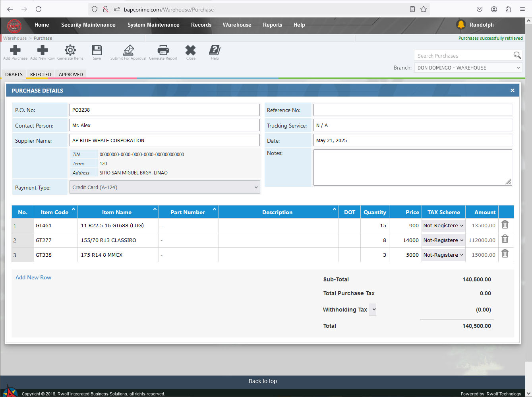Click Back to top link
Screen dimensions: 532x397
click(x=263, y=381)
